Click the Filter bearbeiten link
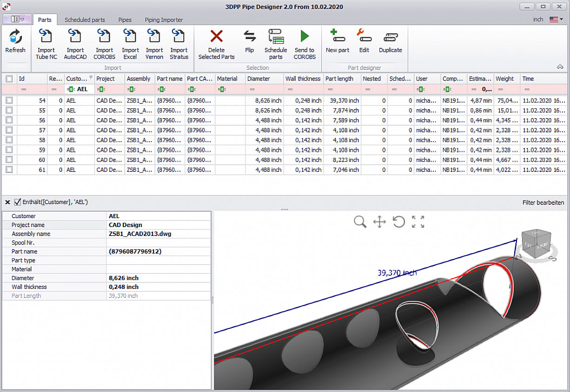The image size is (570, 392). [x=543, y=203]
